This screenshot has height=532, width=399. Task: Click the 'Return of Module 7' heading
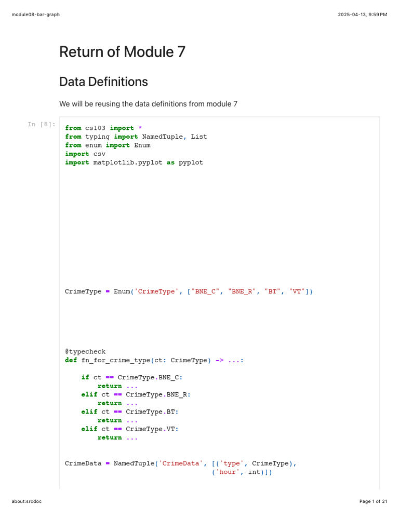pos(122,52)
